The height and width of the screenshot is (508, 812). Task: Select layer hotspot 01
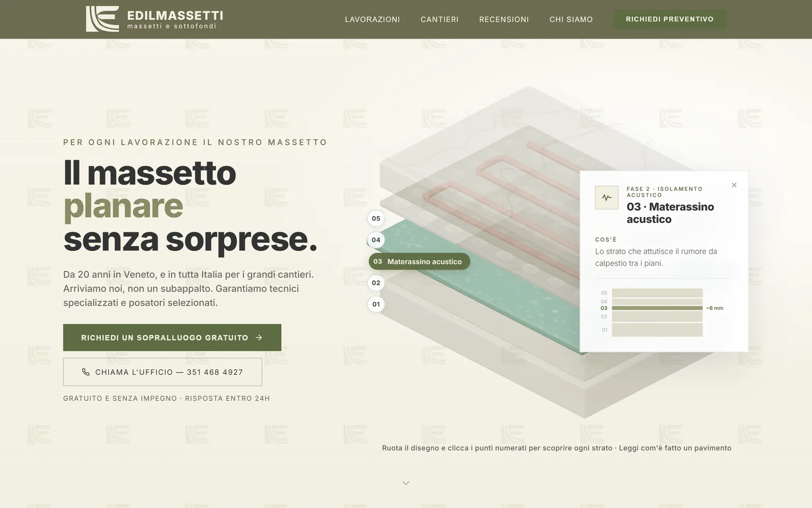click(376, 304)
